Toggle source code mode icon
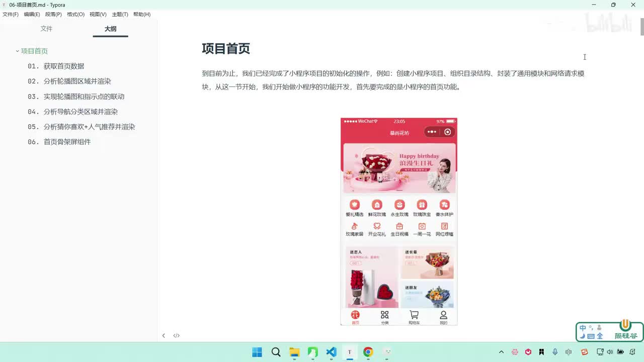 pos(176,335)
